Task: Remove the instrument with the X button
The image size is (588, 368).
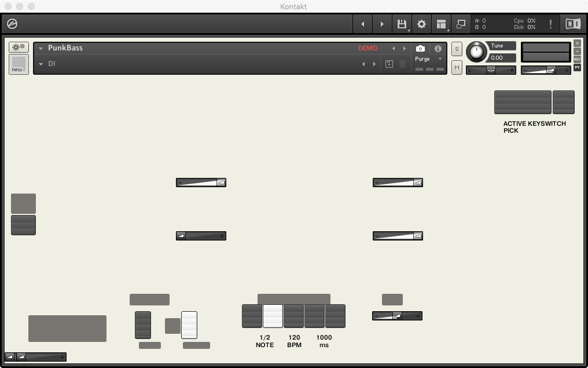Action: [x=577, y=43]
